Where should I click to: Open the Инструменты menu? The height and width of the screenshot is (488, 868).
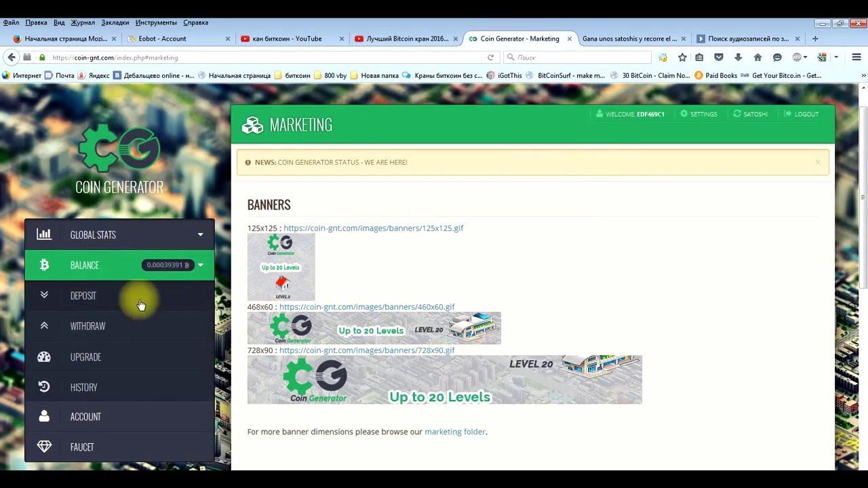click(x=156, y=22)
